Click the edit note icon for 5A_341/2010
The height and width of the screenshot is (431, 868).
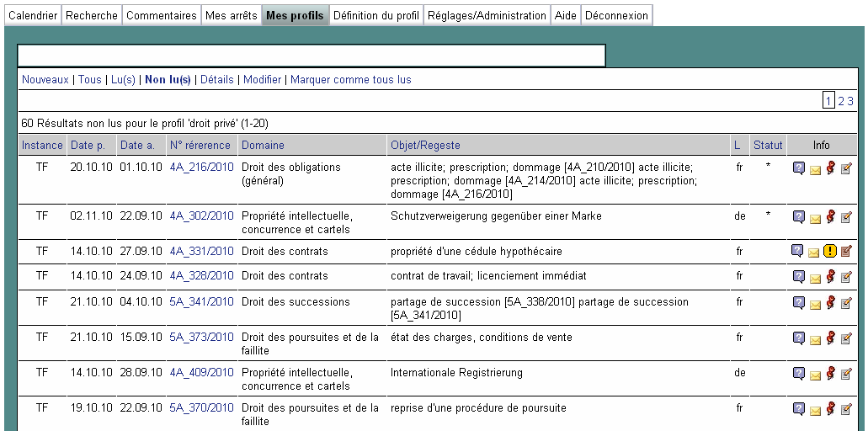point(846,302)
